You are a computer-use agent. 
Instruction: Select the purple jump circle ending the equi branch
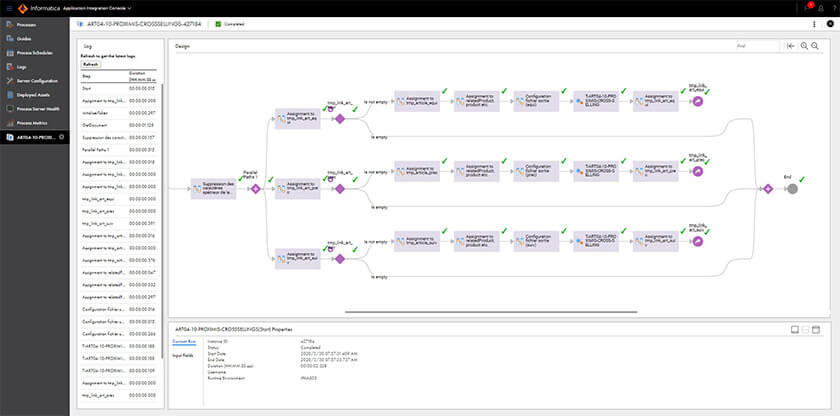click(698, 101)
